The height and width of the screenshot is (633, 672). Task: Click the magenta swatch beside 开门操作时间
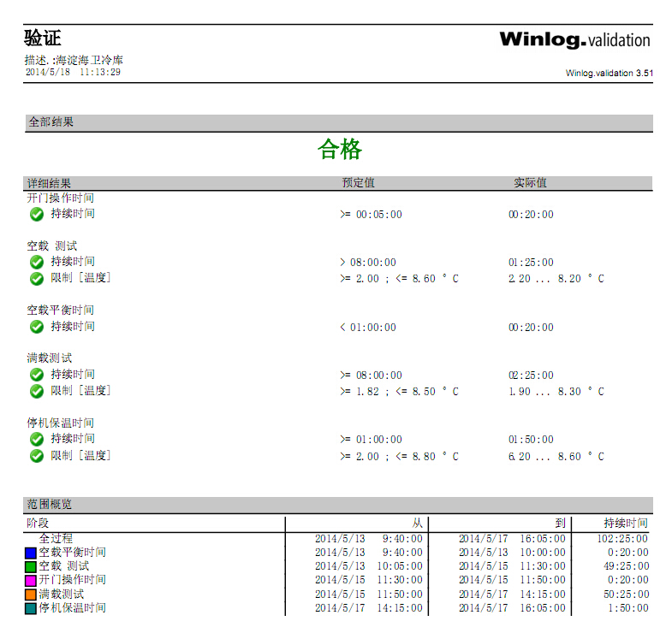[31, 580]
